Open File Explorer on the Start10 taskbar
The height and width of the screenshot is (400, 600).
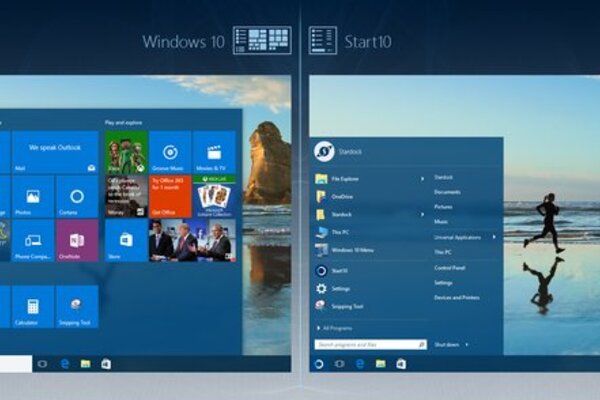tap(380, 364)
